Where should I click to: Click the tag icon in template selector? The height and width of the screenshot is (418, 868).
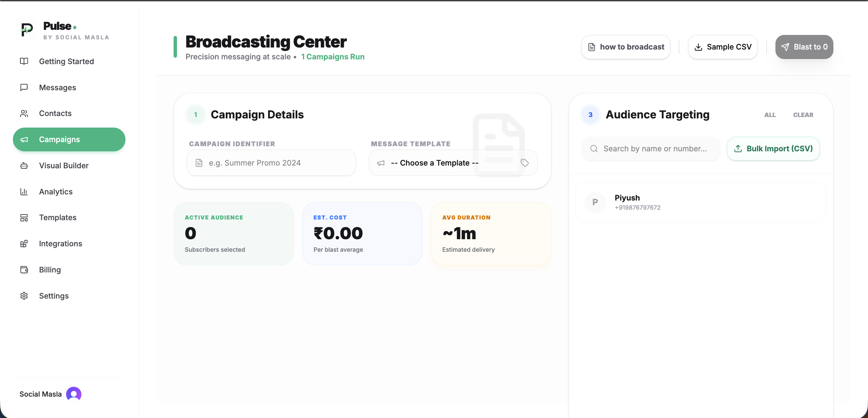[x=525, y=163]
